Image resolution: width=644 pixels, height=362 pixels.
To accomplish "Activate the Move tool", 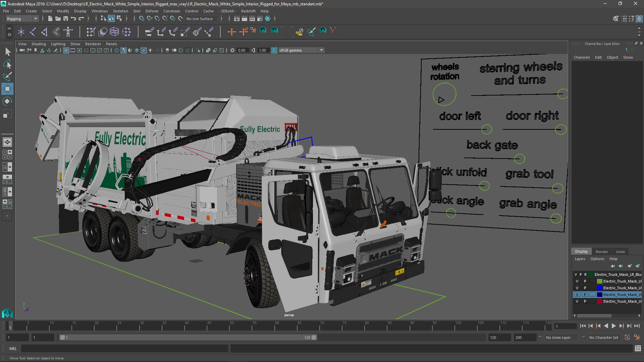I will 7,89.
